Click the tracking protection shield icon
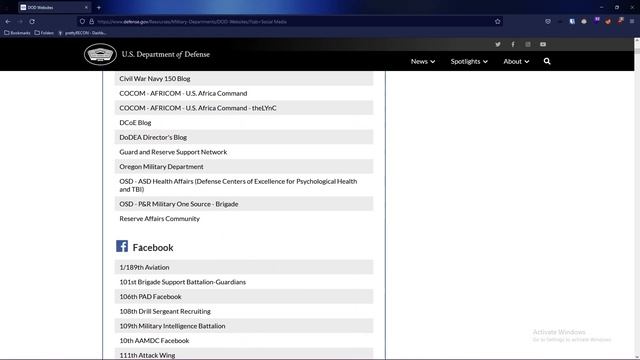Image resolution: width=640 pixels, height=360 pixels. point(82,22)
